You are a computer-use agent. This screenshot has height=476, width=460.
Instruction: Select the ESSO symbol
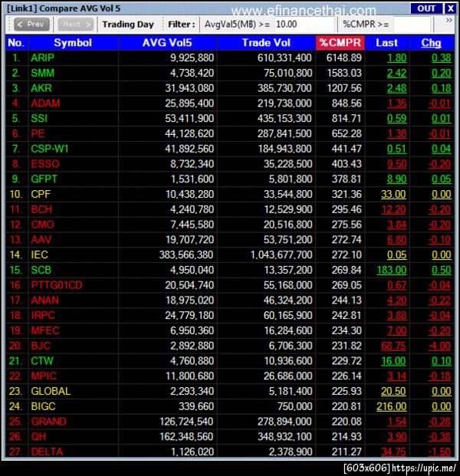pyautogui.click(x=45, y=164)
